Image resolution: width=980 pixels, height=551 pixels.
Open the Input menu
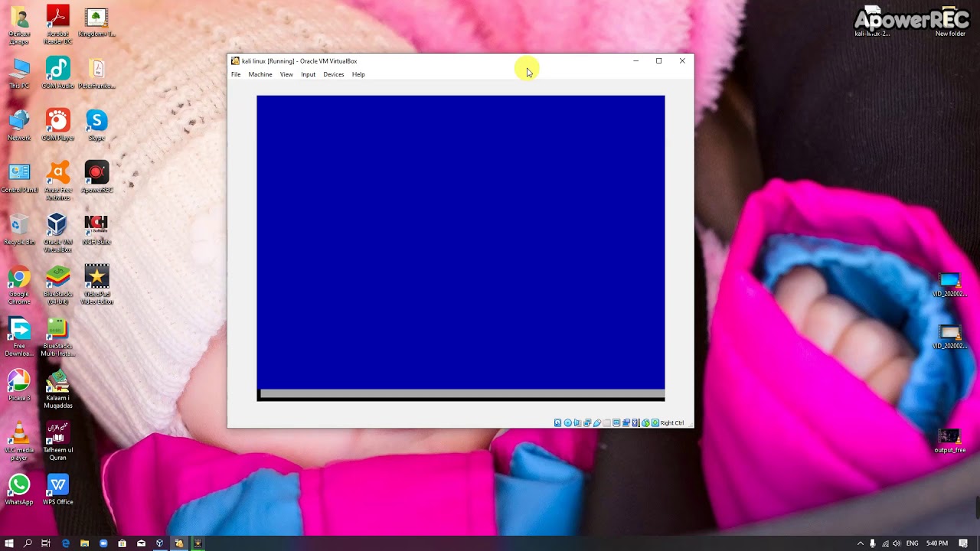(308, 74)
